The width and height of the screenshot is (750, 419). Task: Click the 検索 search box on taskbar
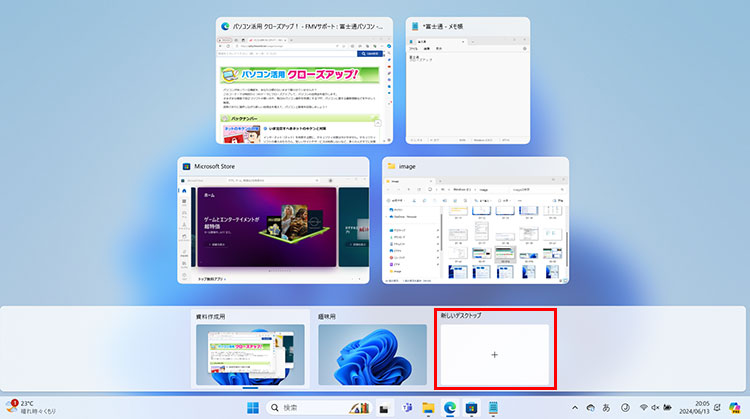pyautogui.click(x=319, y=408)
